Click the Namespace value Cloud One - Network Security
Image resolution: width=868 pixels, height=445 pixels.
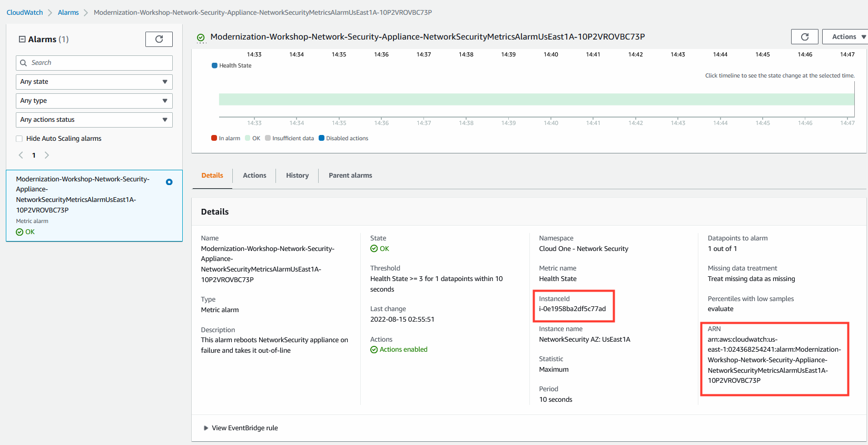tap(584, 249)
